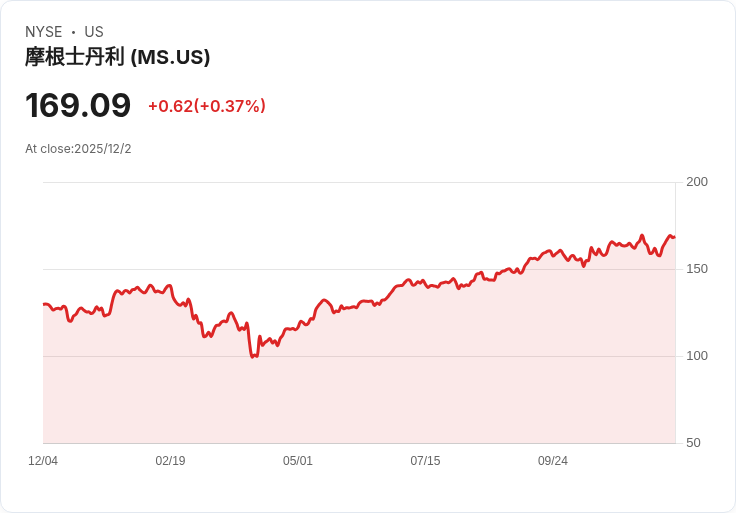Screen dimensions: 736x513
Task: Click the 200 y-axis label
Action: coord(697,182)
